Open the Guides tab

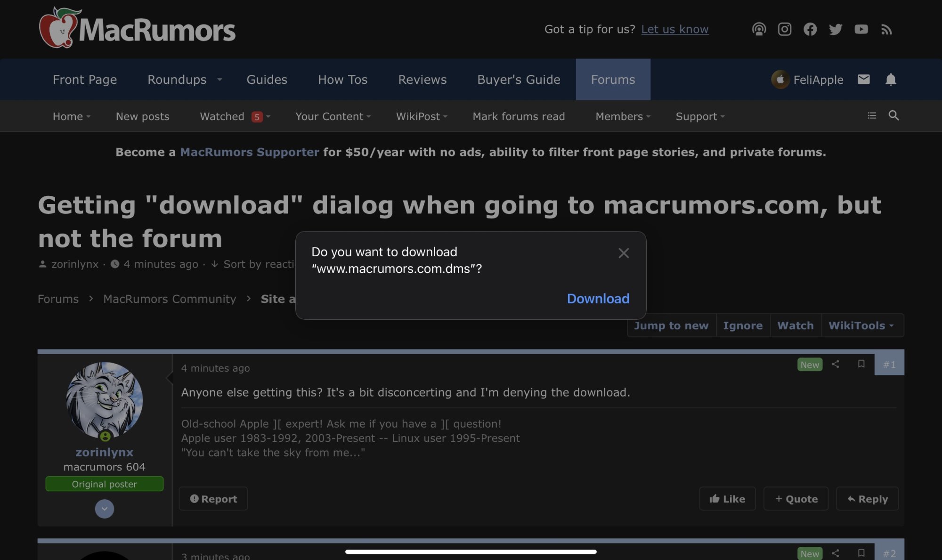click(267, 80)
